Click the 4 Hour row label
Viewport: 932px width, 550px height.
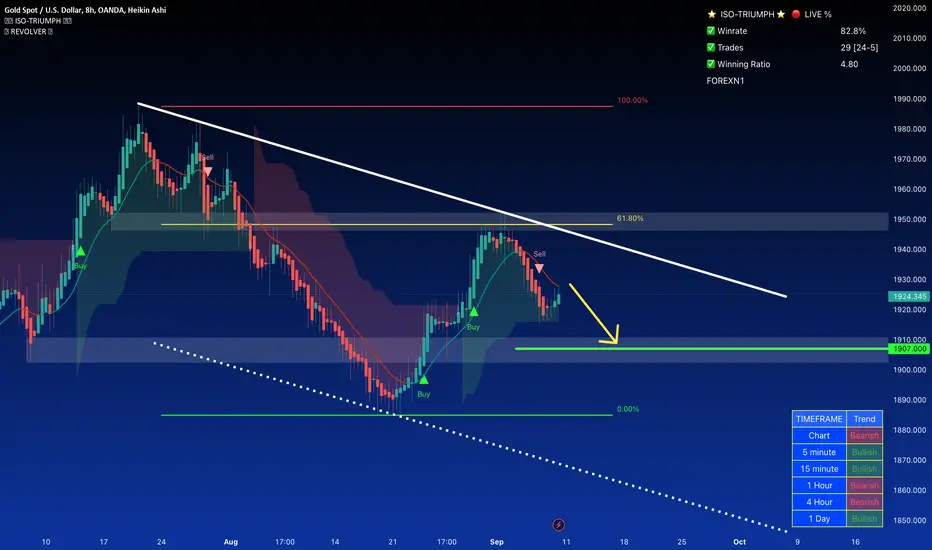click(x=819, y=502)
